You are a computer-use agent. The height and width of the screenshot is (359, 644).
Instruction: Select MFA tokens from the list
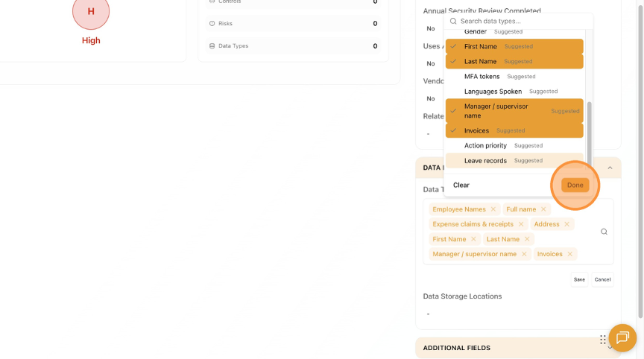pyautogui.click(x=482, y=77)
